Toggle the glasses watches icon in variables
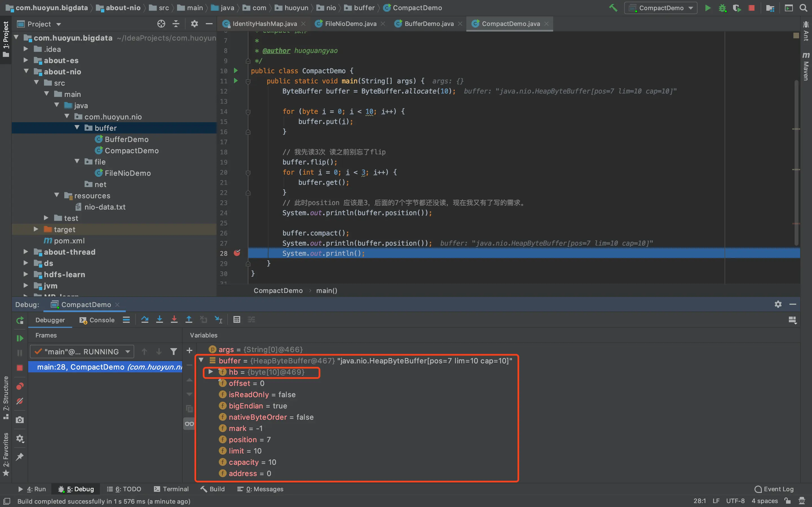This screenshot has width=812, height=507. (x=189, y=424)
